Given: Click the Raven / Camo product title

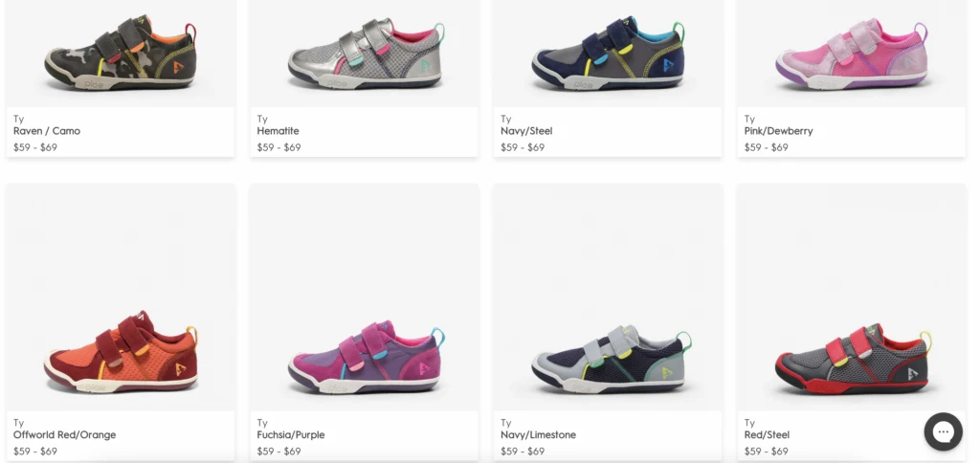Looking at the screenshot, I should (x=47, y=131).
